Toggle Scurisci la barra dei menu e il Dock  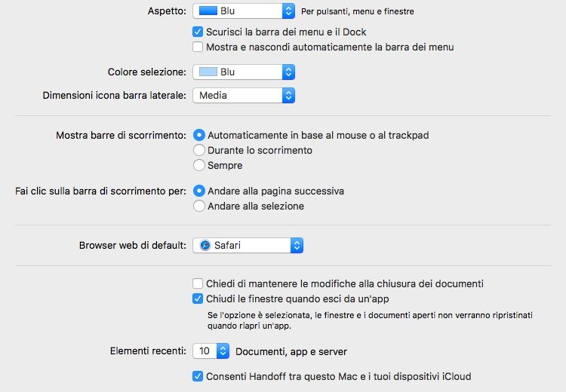coord(198,32)
